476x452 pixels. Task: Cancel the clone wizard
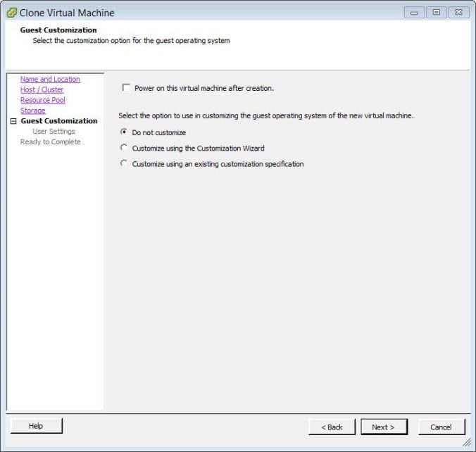click(441, 427)
